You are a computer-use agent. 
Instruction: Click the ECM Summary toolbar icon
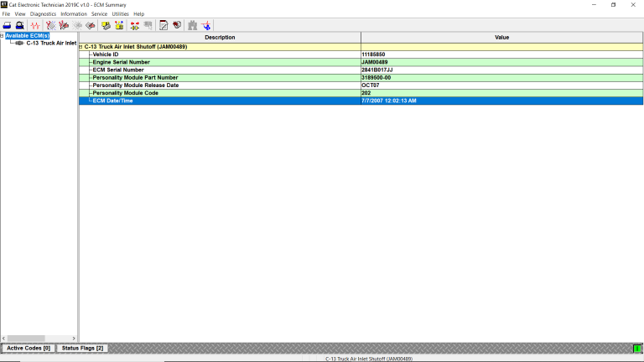[106, 25]
